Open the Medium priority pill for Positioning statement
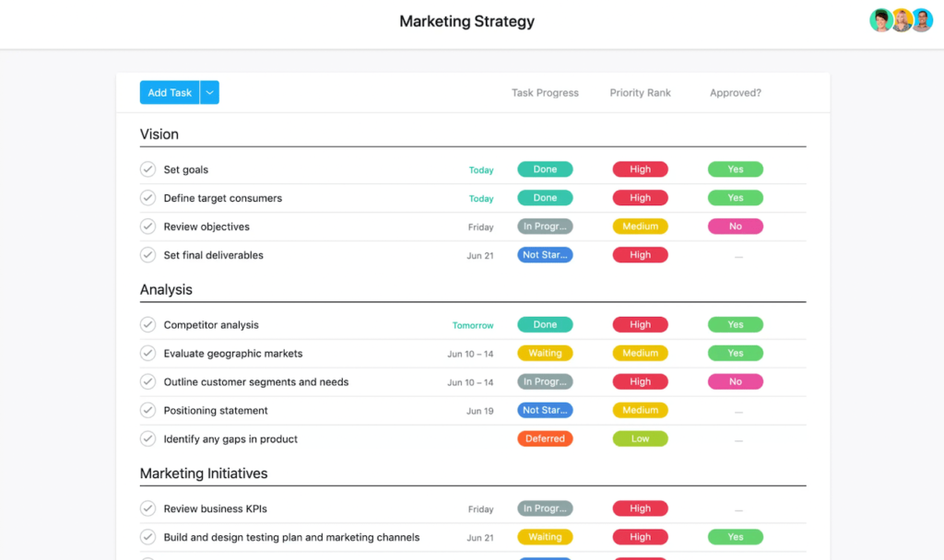The height and width of the screenshot is (560, 944). [x=640, y=410]
